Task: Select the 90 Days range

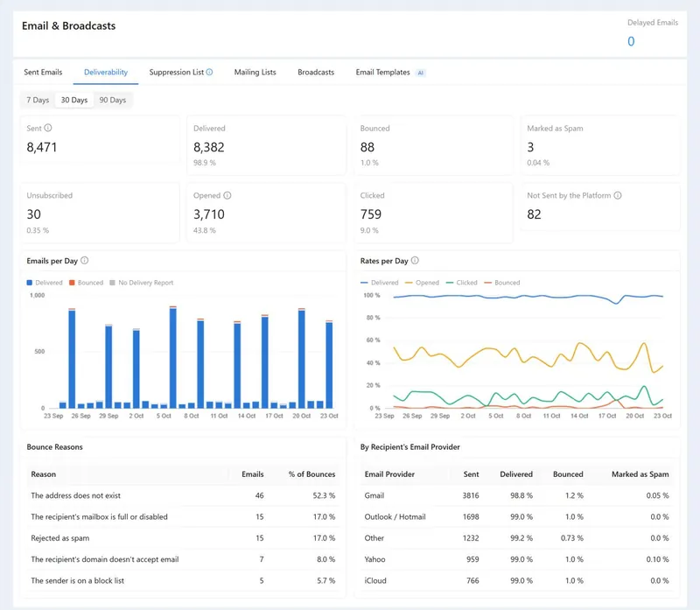Action: pos(113,100)
